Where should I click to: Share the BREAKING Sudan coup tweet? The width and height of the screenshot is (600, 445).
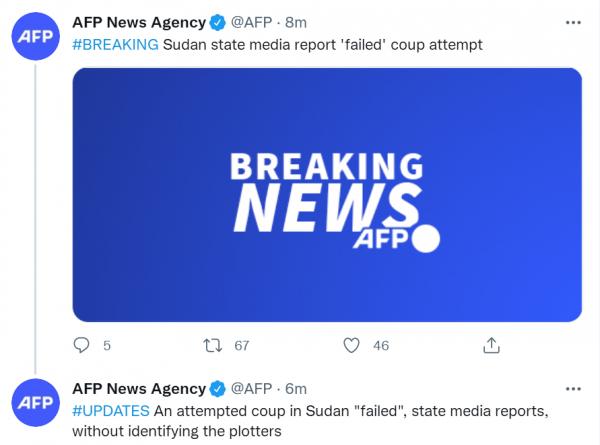(491, 345)
